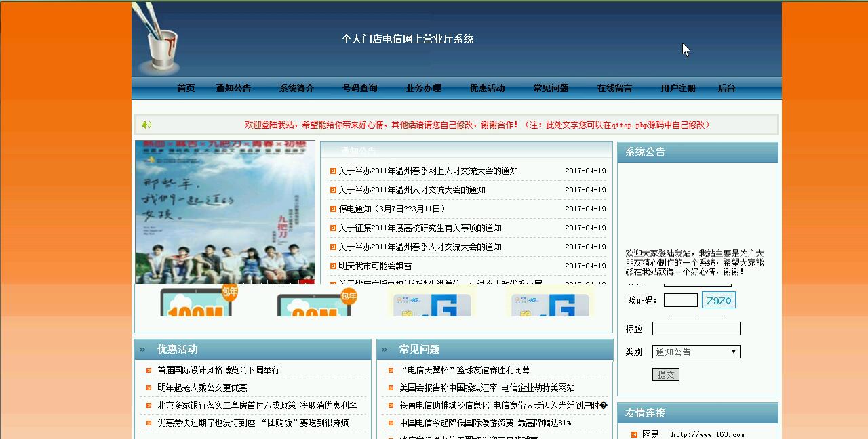Open the 明天我市可能会飘雪 notice
This screenshot has height=439, width=868.
(x=375, y=266)
